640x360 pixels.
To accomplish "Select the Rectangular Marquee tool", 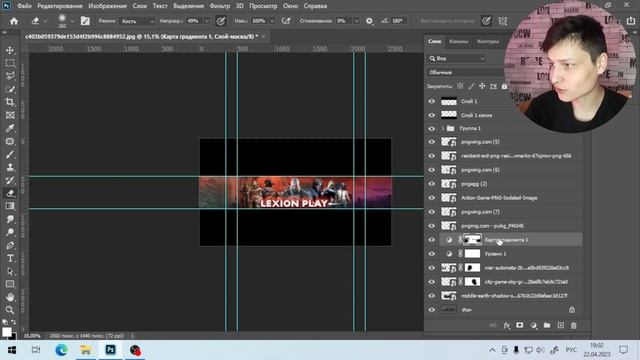I will pos(10,63).
